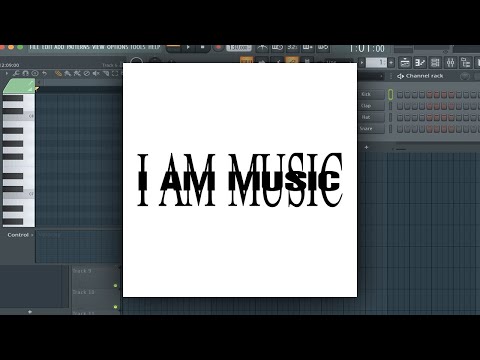This screenshot has height=360, width=480.
Task: Select the Select rectangle tool in piano roll
Action: coord(115,73)
